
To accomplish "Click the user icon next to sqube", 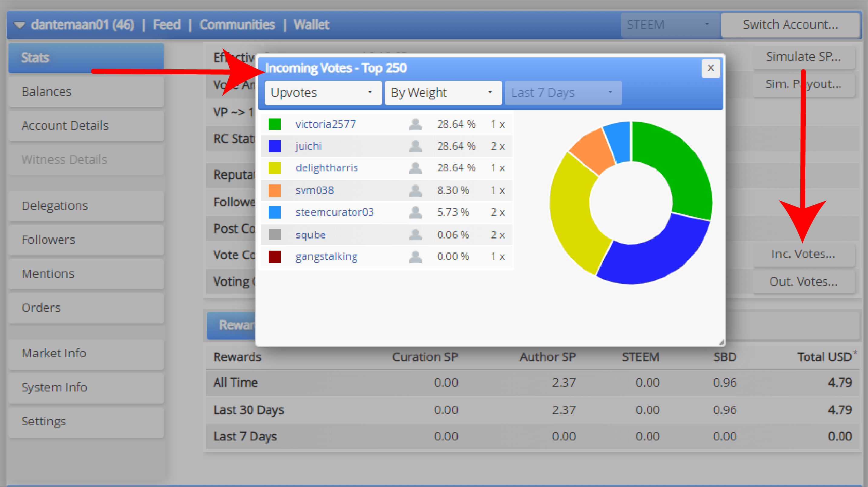I will 415,234.
